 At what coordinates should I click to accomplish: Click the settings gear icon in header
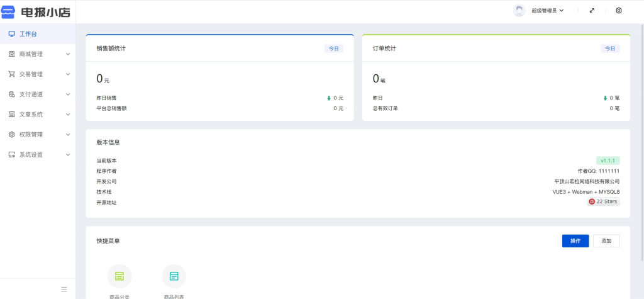point(619,11)
